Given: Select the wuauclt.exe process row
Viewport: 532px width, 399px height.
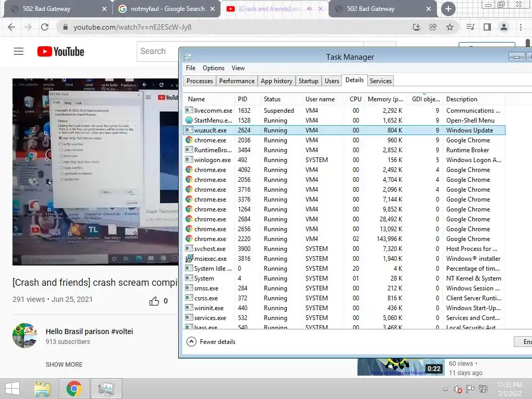Looking at the screenshot, I should pyautogui.click(x=344, y=130).
